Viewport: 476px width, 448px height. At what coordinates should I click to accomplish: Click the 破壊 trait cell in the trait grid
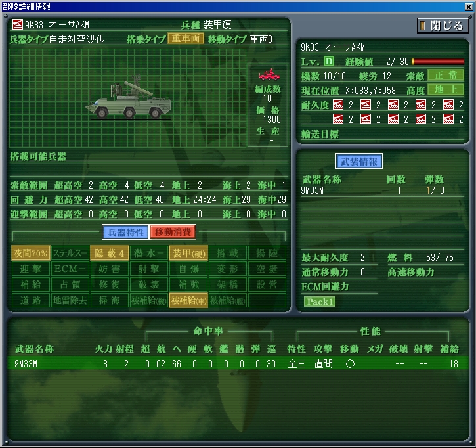(149, 284)
